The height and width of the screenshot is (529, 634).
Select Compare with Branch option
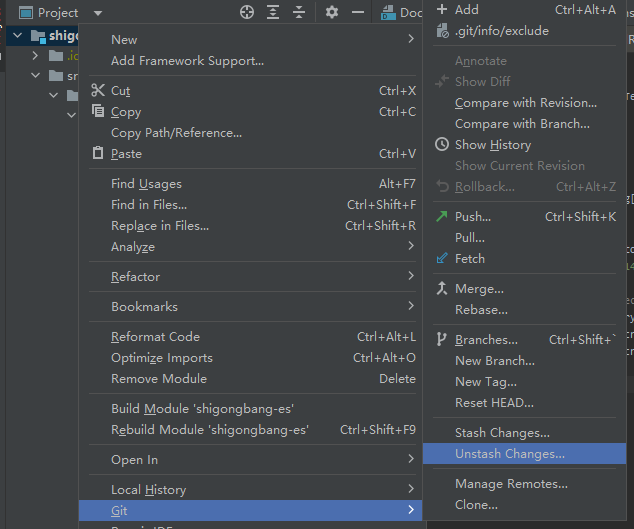pyautogui.click(x=522, y=124)
